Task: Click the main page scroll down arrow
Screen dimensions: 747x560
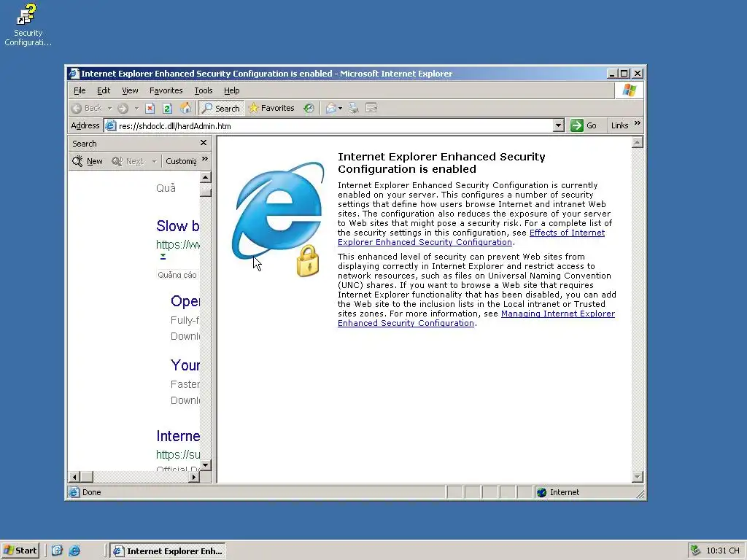Action: click(638, 477)
